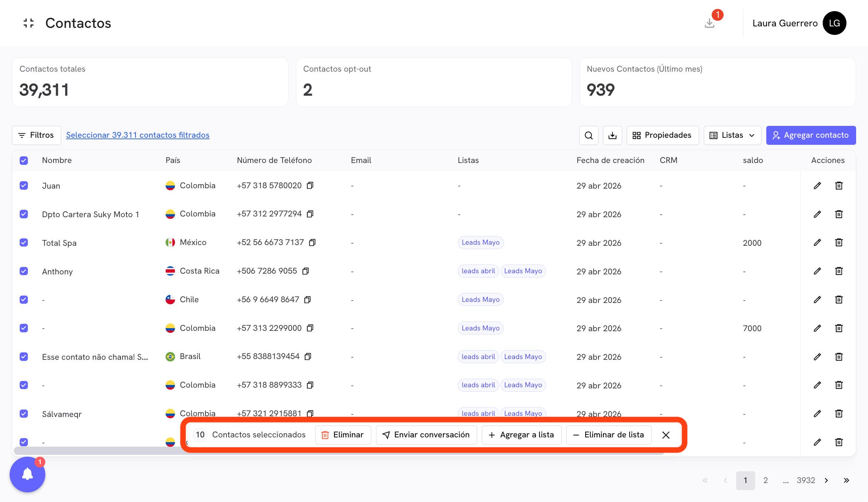Image resolution: width=868 pixels, height=502 pixels.
Task: Copy the Chile phone number +56 9 6649 8647
Action: point(307,300)
